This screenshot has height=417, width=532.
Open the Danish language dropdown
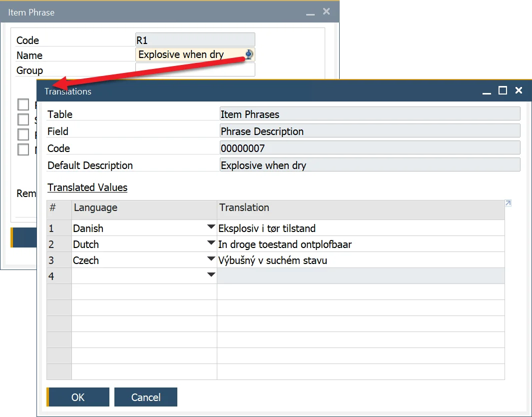pos(211,228)
